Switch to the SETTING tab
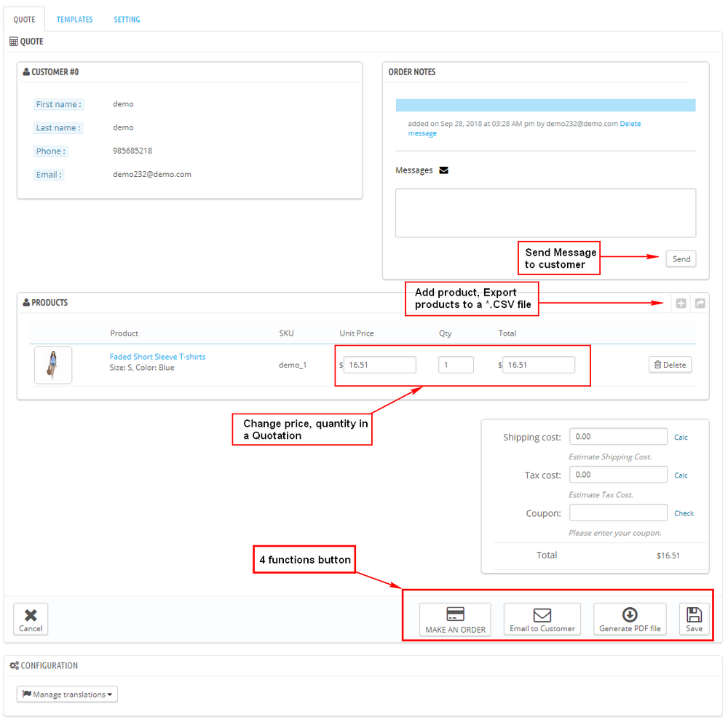This screenshot has width=728, height=720. click(127, 20)
